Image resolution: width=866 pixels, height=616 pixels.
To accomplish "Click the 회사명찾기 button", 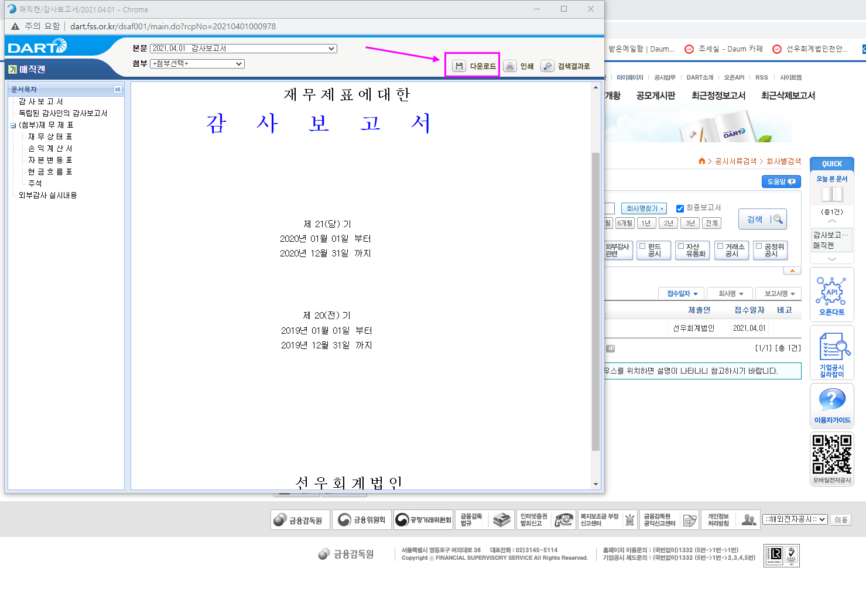I will pos(643,208).
